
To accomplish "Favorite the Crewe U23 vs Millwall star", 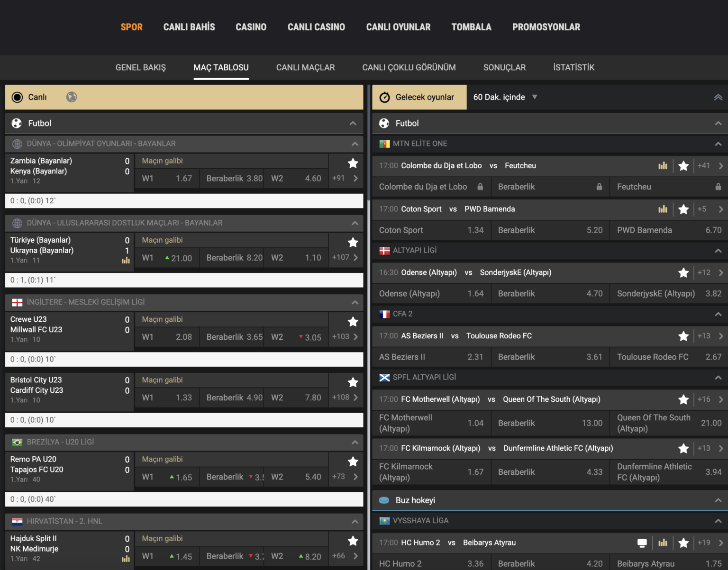I will pos(353,322).
